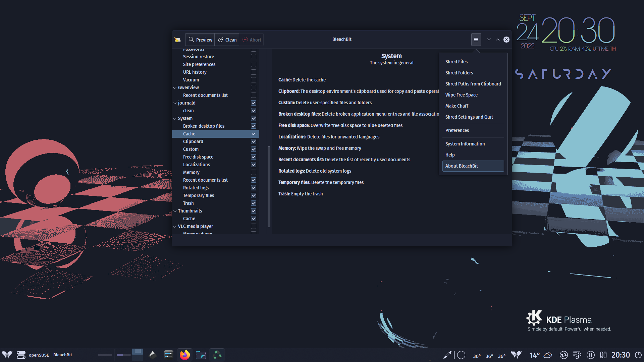Uncheck the Clipboard checkbox

tap(254, 141)
